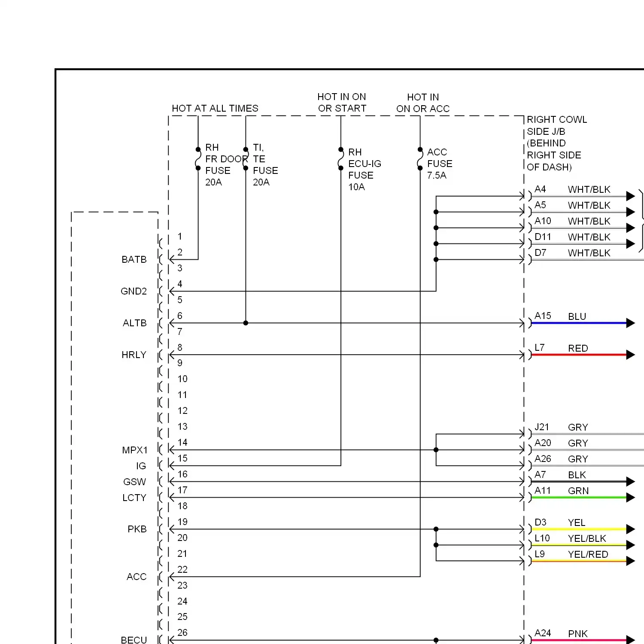Viewport: 644px width, 644px height.
Task: Click the ACC FUSE 7.5A label
Action: [x=440, y=164]
